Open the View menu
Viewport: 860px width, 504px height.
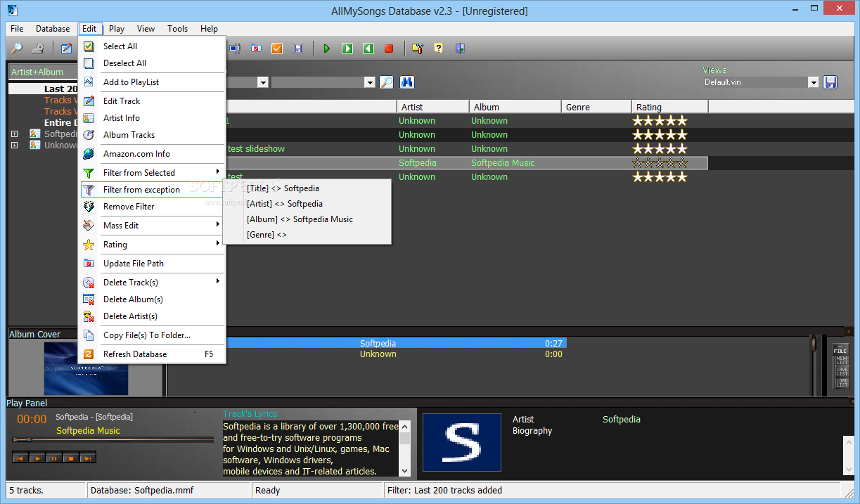pos(146,29)
